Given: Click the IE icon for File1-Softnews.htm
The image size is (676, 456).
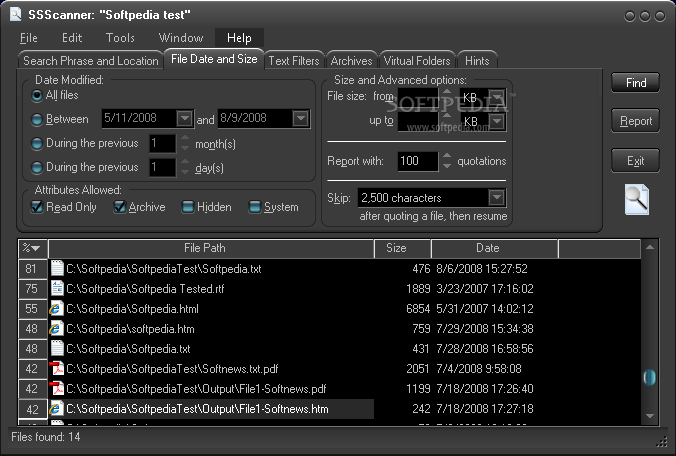Looking at the screenshot, I should click(x=56, y=409).
